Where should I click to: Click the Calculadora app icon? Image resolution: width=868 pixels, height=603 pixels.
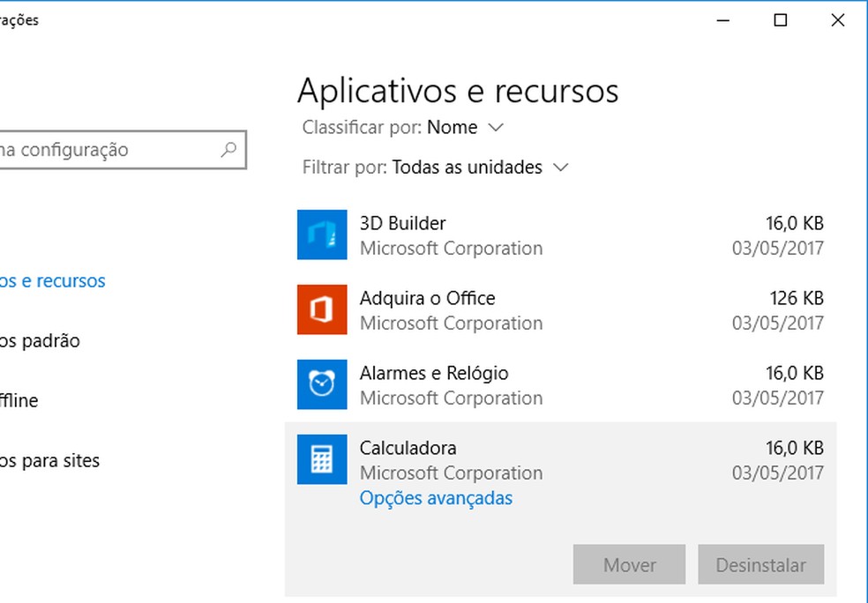(322, 459)
